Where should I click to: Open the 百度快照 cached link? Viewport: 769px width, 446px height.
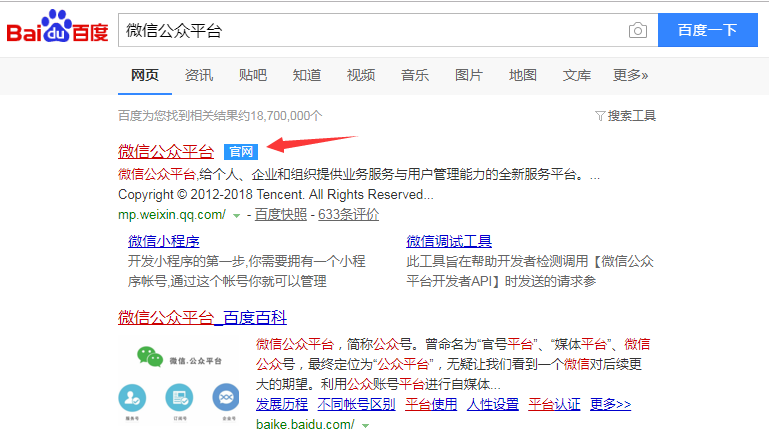click(281, 214)
